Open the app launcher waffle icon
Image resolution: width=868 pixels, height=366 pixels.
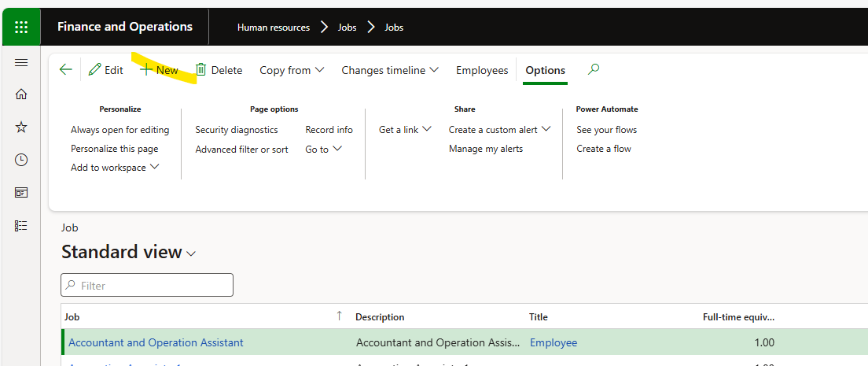tap(21, 27)
